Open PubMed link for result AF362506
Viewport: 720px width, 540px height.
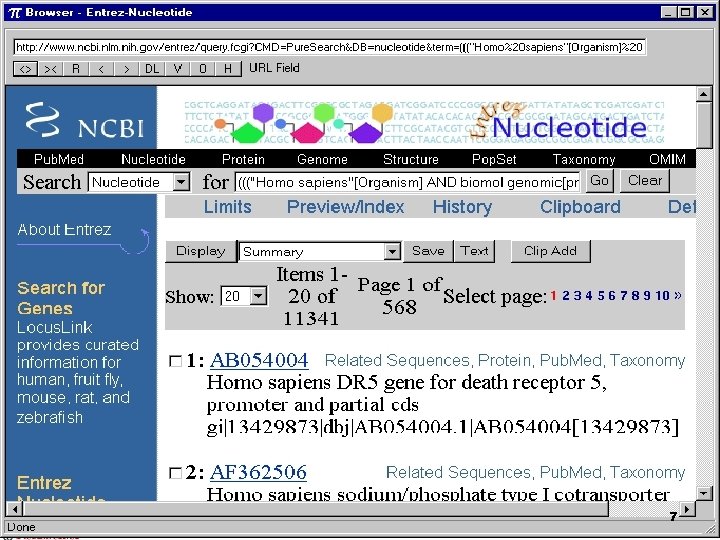click(x=571, y=472)
